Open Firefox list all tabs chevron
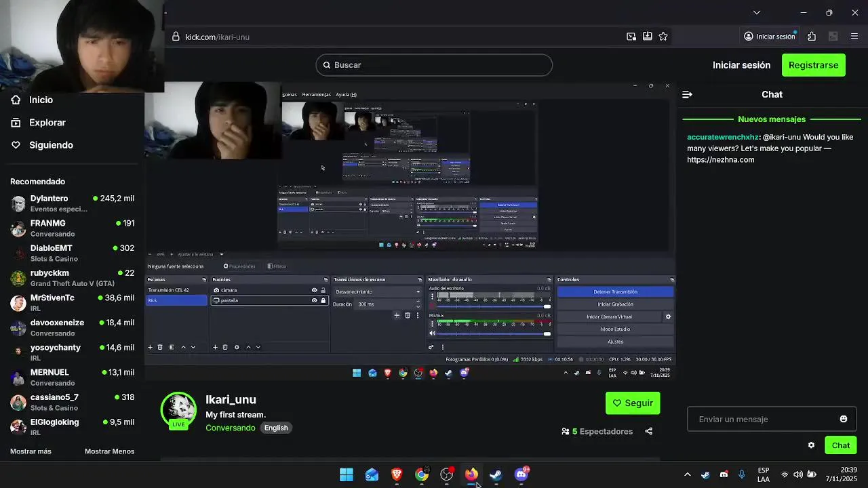The height and width of the screenshot is (488, 868). point(757,12)
